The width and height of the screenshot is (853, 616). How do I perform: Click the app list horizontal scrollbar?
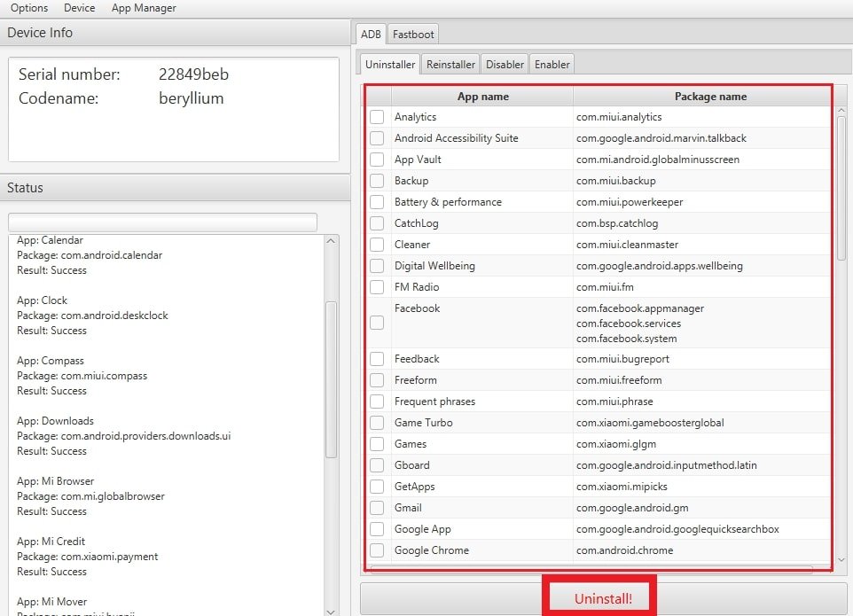(591, 569)
